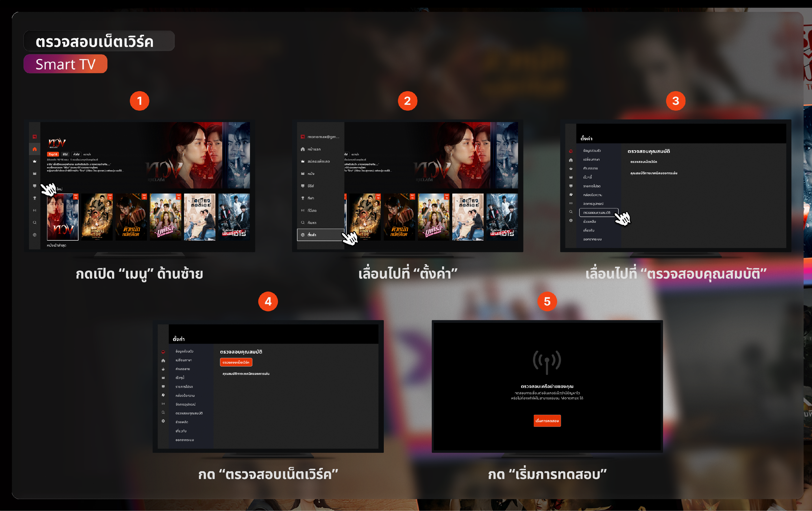Click soccer ball icon in step 3 sidebar
Image resolution: width=812 pixels, height=511 pixels.
571,195
